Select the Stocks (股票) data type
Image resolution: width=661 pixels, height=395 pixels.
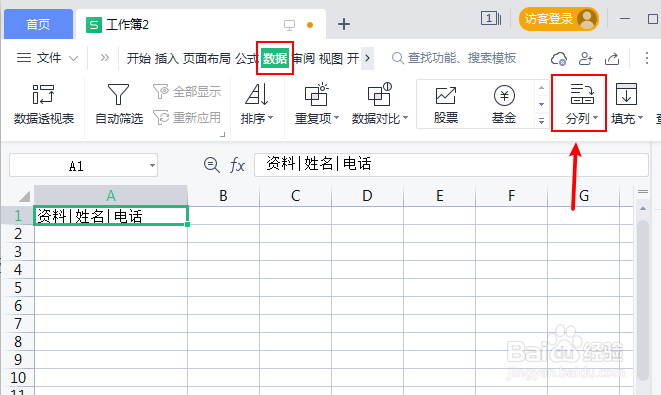pos(446,105)
